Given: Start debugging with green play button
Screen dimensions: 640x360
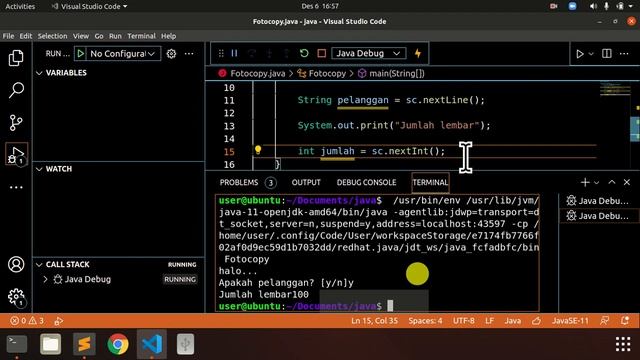Looking at the screenshot, I should point(80,53).
